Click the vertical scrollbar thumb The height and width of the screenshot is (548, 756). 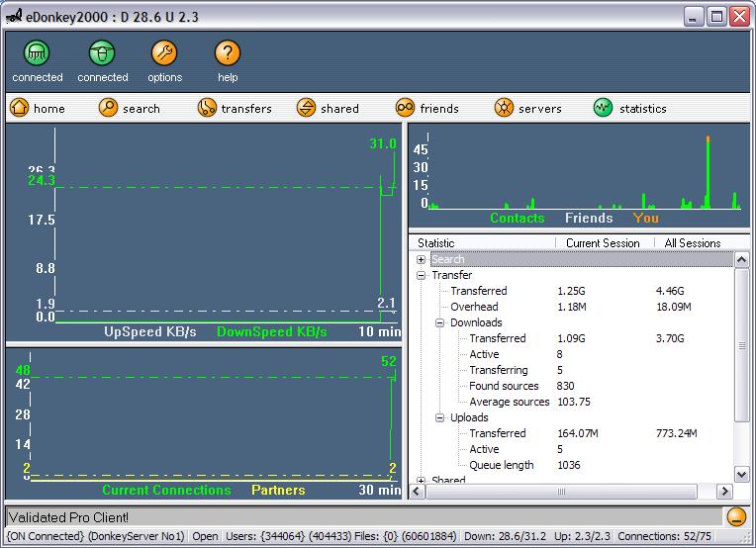pos(741,345)
